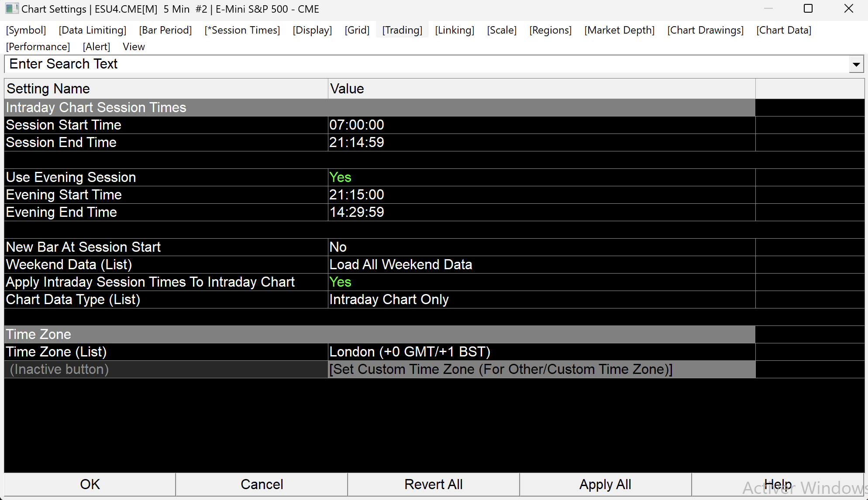Click the Chart Settings window icon
This screenshot has height=500, width=868.
point(11,9)
